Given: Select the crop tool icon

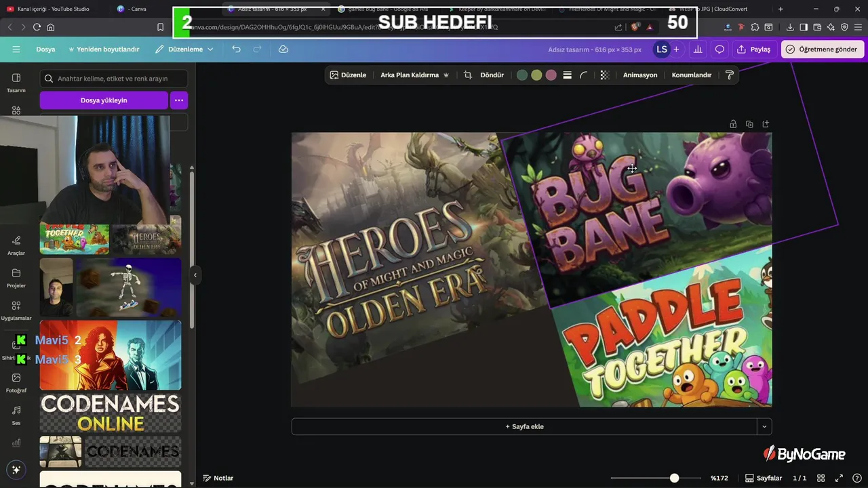Looking at the screenshot, I should coord(468,75).
